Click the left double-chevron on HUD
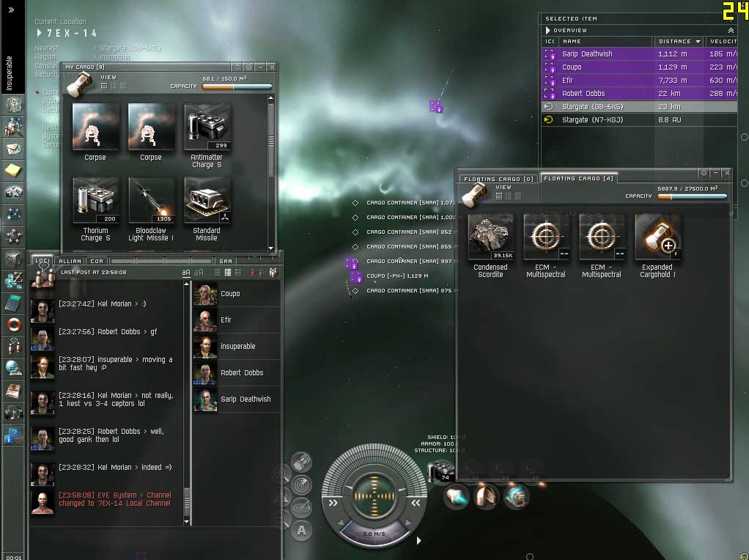The height and width of the screenshot is (560, 749). click(x=333, y=503)
